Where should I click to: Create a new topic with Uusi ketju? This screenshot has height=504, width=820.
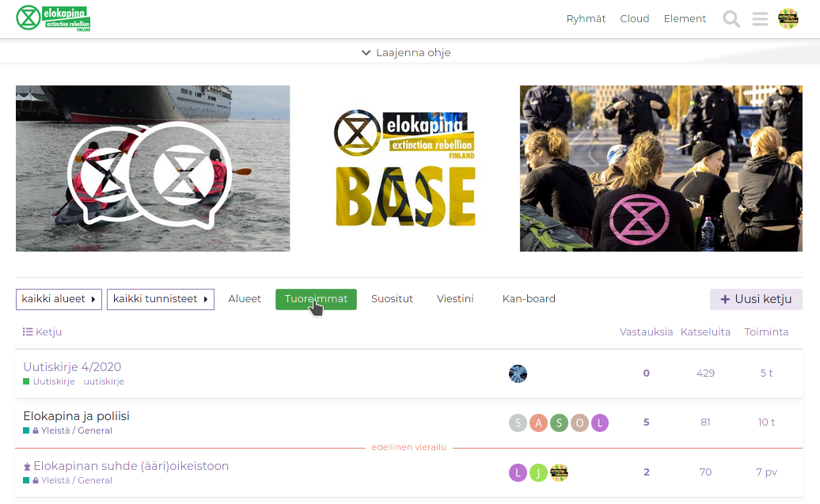(x=756, y=299)
